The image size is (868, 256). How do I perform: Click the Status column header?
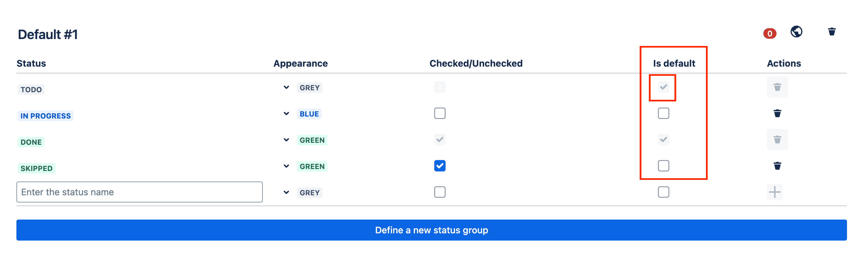31,63
